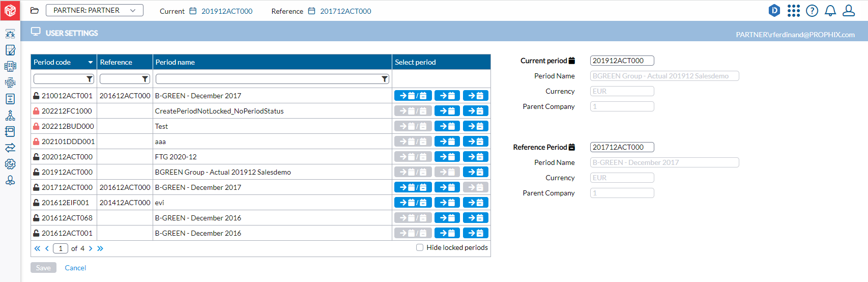Toggle Hide locked periods checkbox
868x282 pixels.
click(x=420, y=247)
